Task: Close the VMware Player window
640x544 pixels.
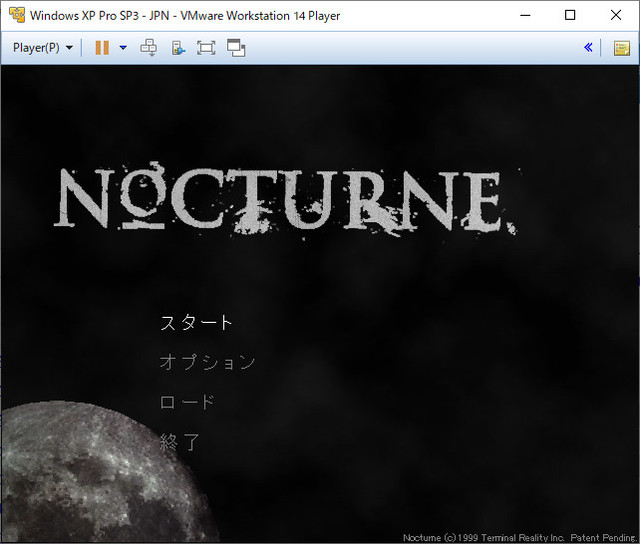Action: pyautogui.click(x=616, y=15)
